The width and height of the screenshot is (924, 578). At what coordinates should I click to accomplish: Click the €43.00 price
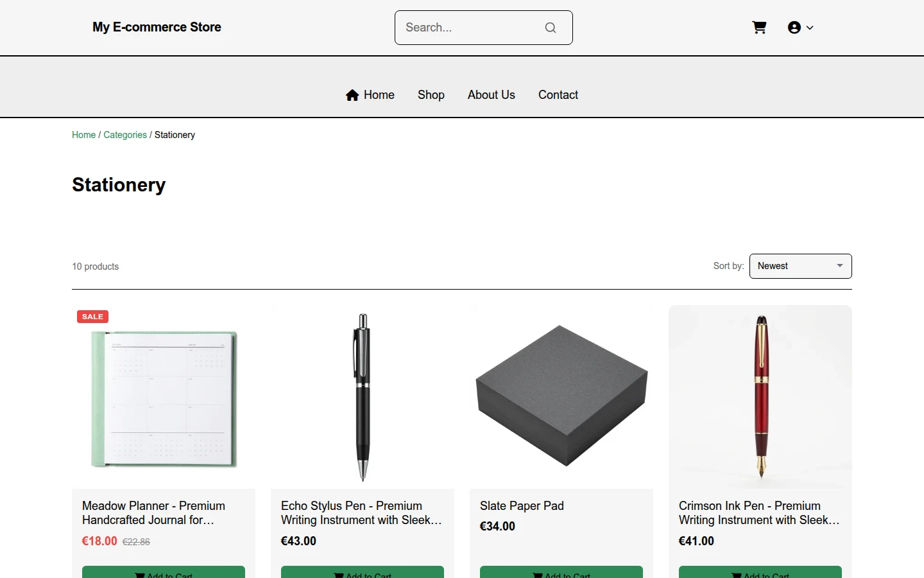click(x=298, y=541)
